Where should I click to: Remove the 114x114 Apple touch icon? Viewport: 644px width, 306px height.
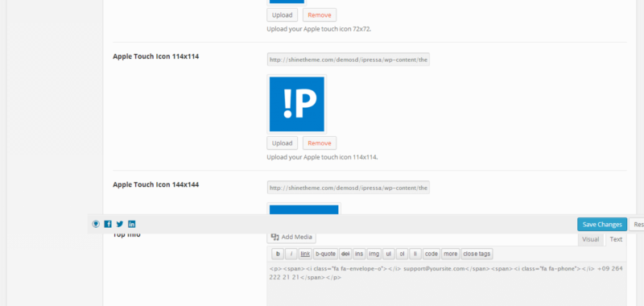[x=320, y=143]
